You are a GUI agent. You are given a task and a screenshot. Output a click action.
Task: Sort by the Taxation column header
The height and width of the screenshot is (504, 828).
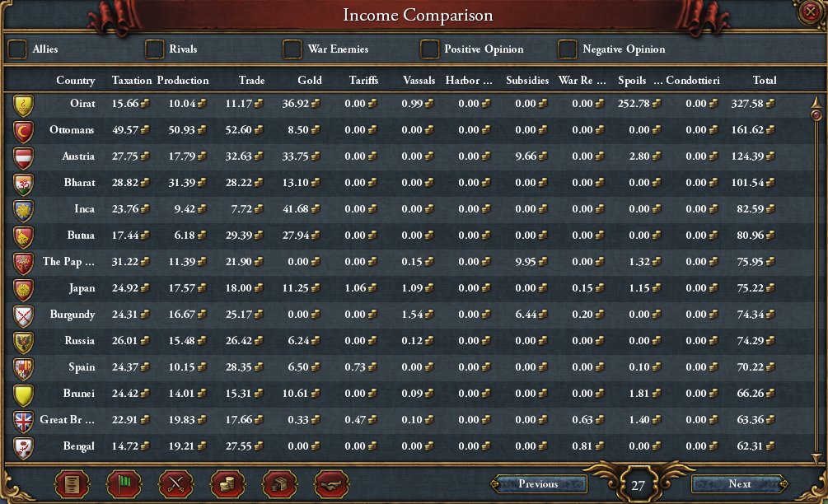[132, 80]
